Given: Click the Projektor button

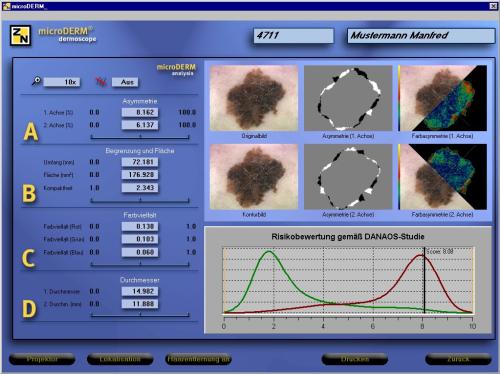Looking at the screenshot, I should [42, 359].
